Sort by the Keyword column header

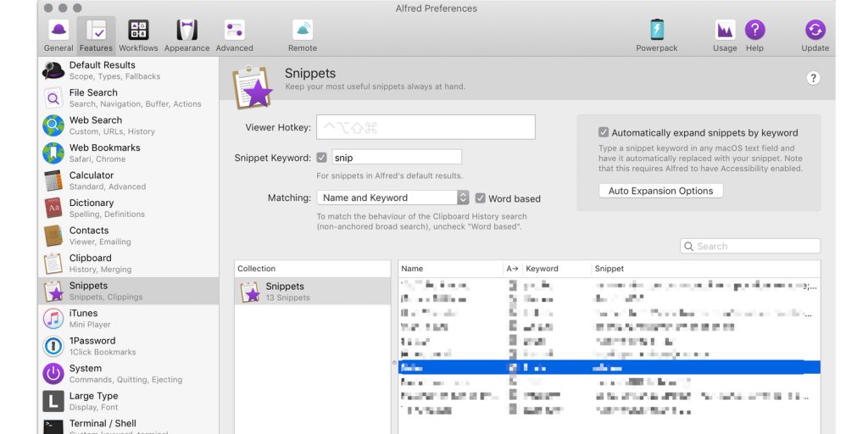[557, 269]
